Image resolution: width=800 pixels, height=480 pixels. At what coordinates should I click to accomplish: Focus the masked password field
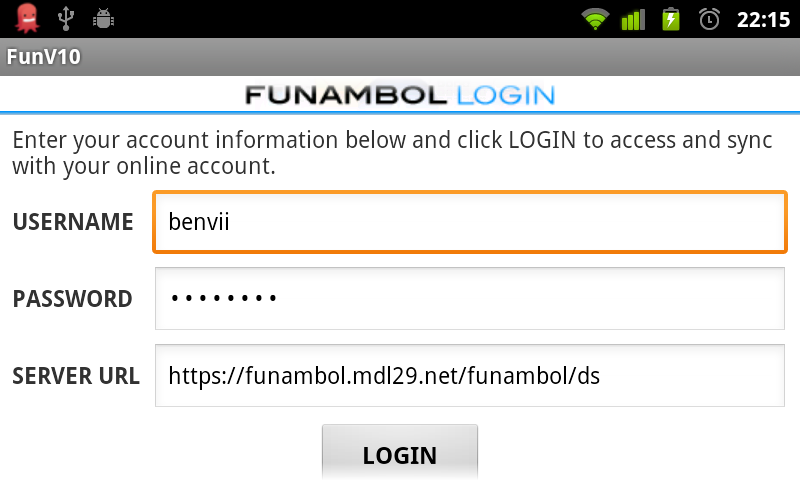[x=470, y=298]
